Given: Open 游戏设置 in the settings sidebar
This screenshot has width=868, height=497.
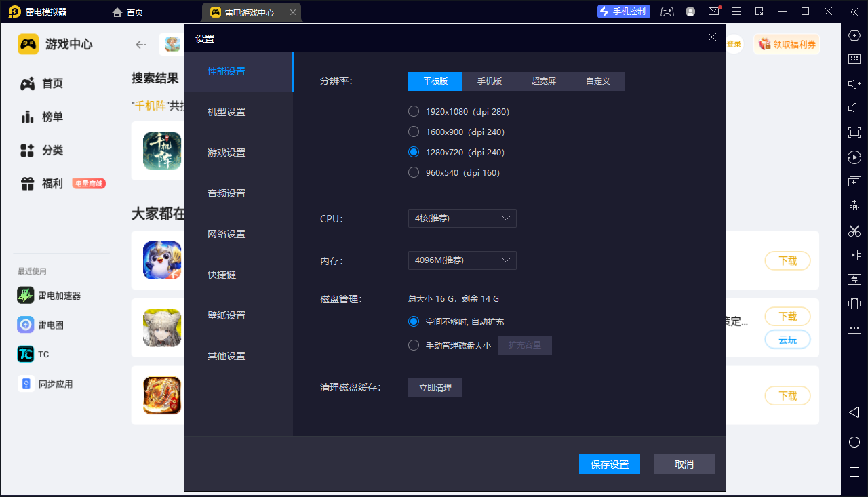Looking at the screenshot, I should click(226, 153).
